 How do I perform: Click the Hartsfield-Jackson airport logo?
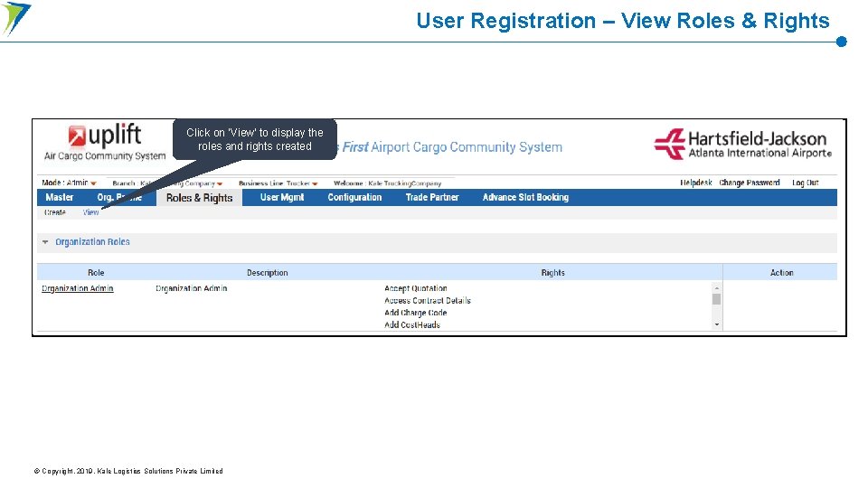[x=742, y=144]
